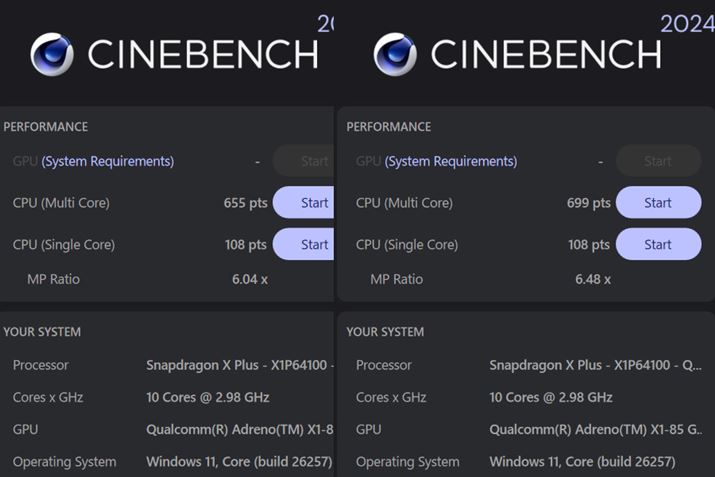Image resolution: width=715 pixels, height=477 pixels.
Task: Start Multi Core test showing 699 pts
Action: (657, 203)
